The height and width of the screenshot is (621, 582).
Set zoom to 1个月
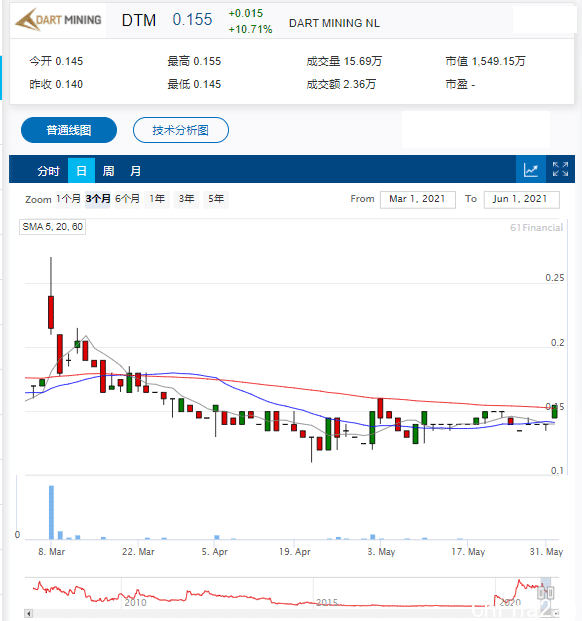68,199
